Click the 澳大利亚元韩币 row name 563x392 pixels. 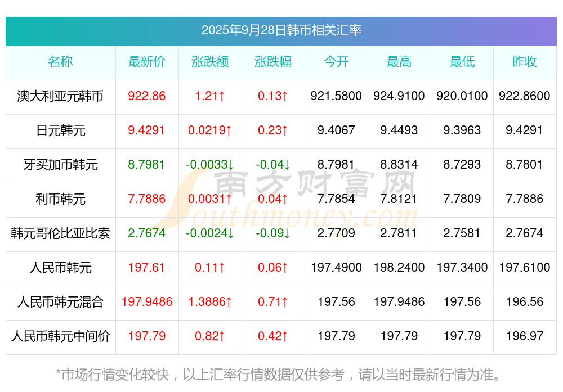tap(60, 96)
